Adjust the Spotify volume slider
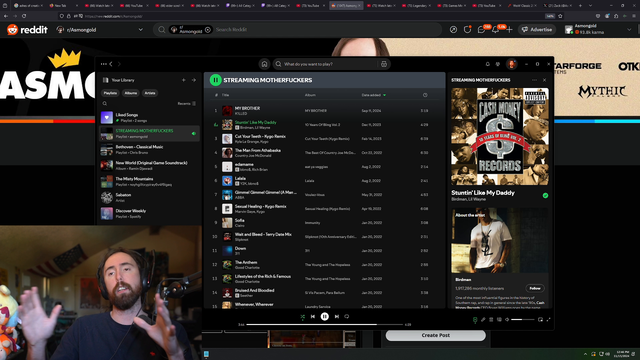The image size is (640, 360). [522, 320]
